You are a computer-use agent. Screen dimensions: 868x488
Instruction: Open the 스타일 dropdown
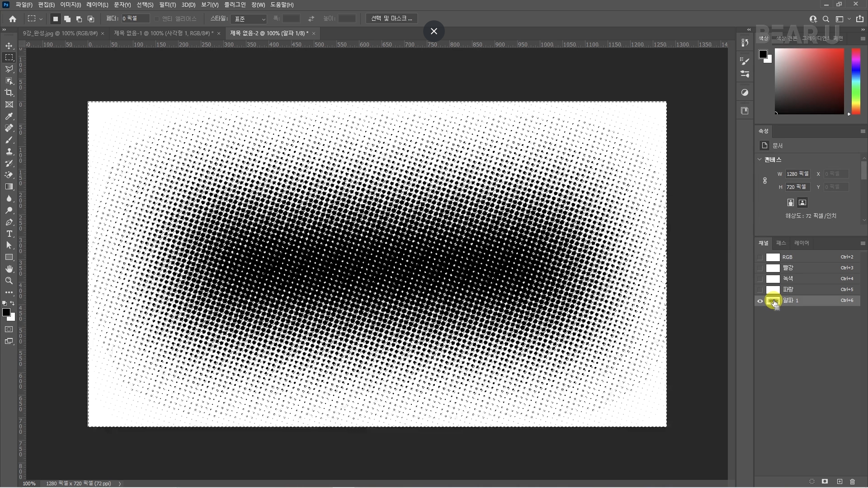coord(249,19)
